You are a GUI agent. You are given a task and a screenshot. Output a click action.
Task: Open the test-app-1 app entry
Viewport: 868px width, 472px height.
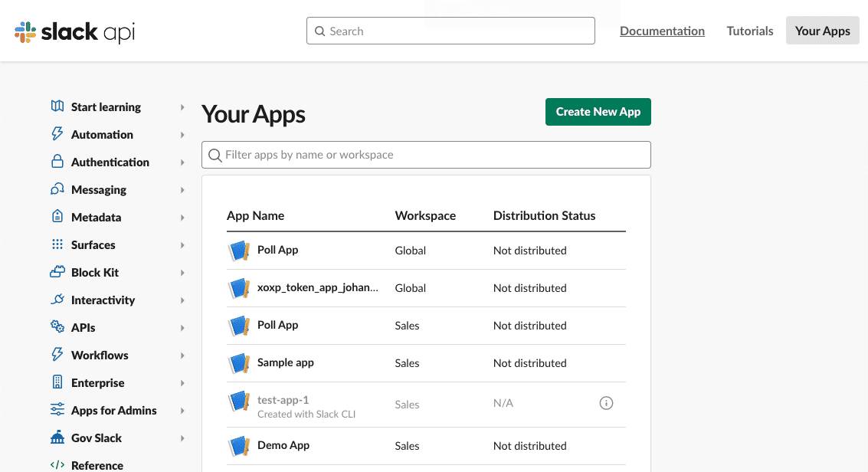283,399
